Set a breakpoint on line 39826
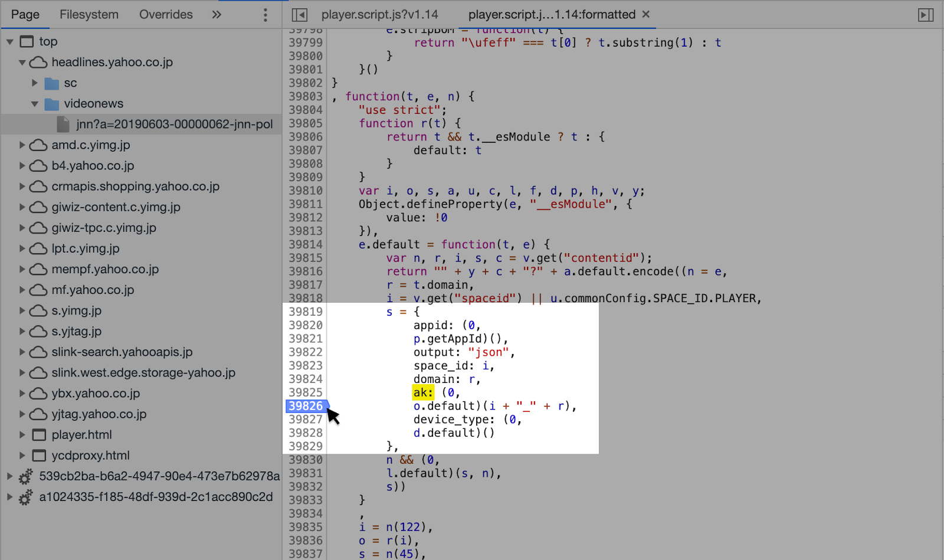 [306, 406]
